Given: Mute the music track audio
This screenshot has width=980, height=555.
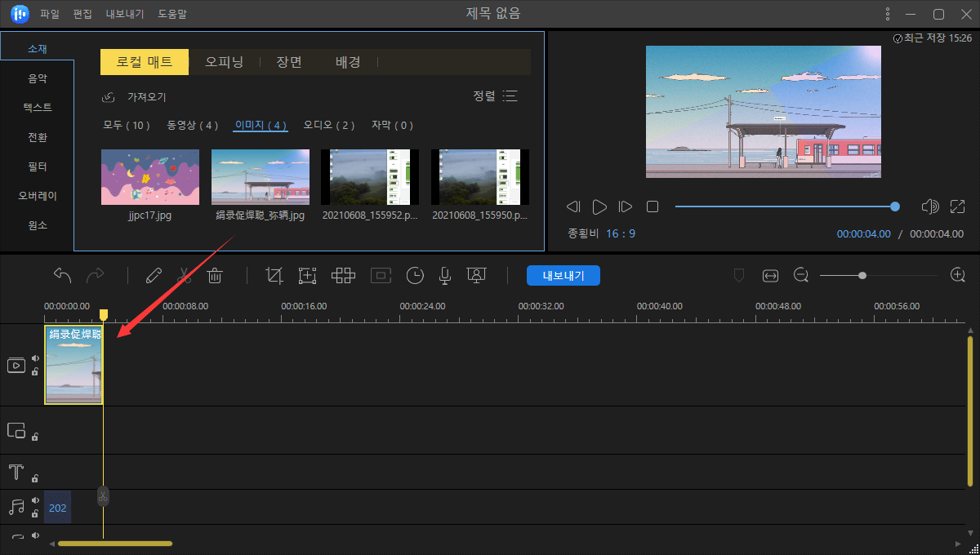Looking at the screenshot, I should tap(34, 499).
